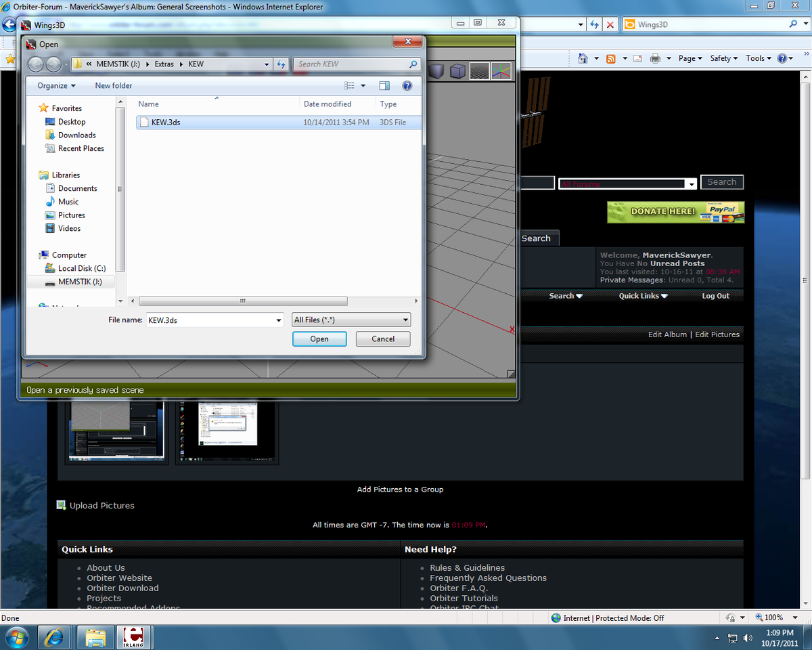Open the forum Search menu
The width and height of the screenshot is (812, 650).
pos(566,296)
